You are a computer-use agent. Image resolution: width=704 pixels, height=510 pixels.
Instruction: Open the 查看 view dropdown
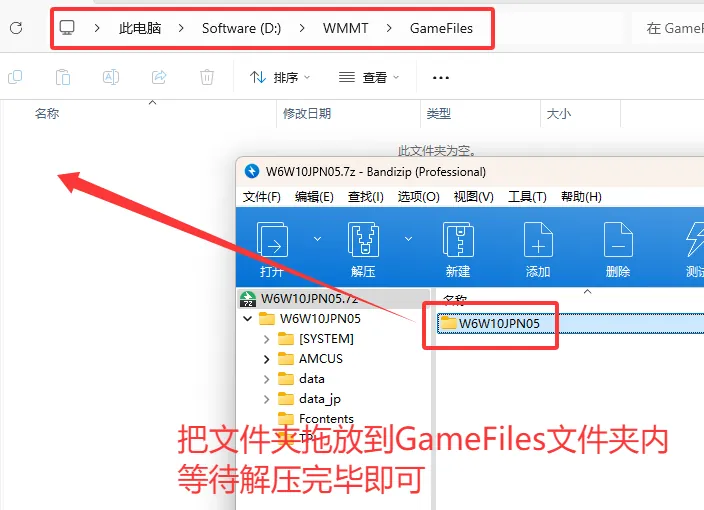pyautogui.click(x=369, y=77)
